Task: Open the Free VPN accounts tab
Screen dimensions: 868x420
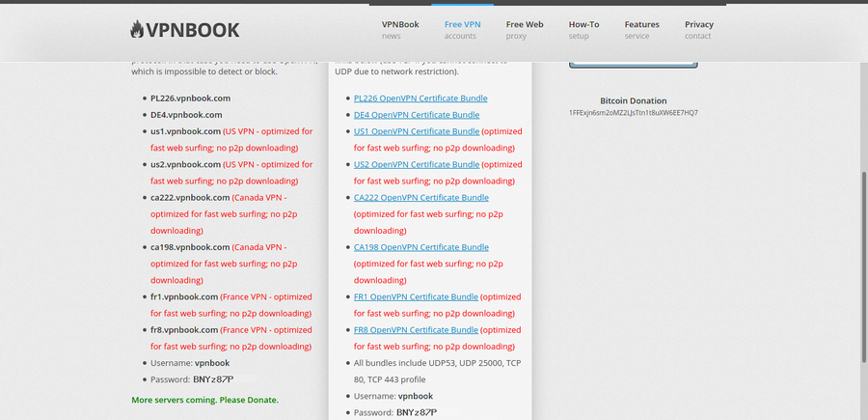Action: pyautogui.click(x=462, y=30)
